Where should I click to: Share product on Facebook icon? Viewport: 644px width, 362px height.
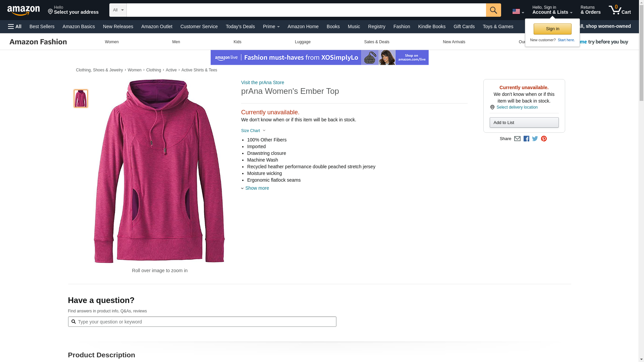[526, 139]
